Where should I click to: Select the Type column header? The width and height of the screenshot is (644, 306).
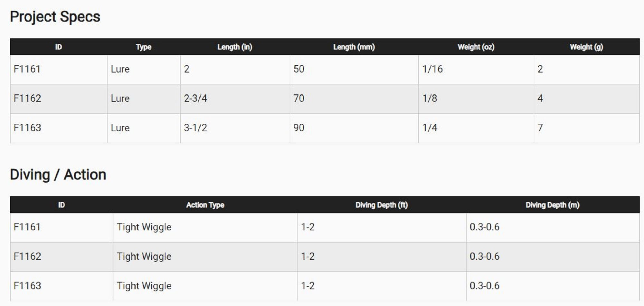143,47
